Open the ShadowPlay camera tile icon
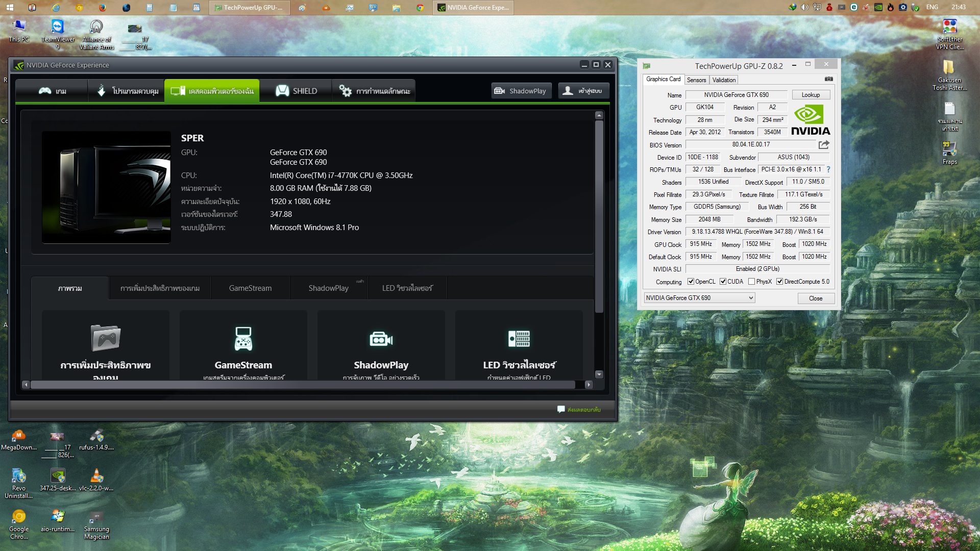Viewport: 980px width, 551px height. [x=381, y=339]
